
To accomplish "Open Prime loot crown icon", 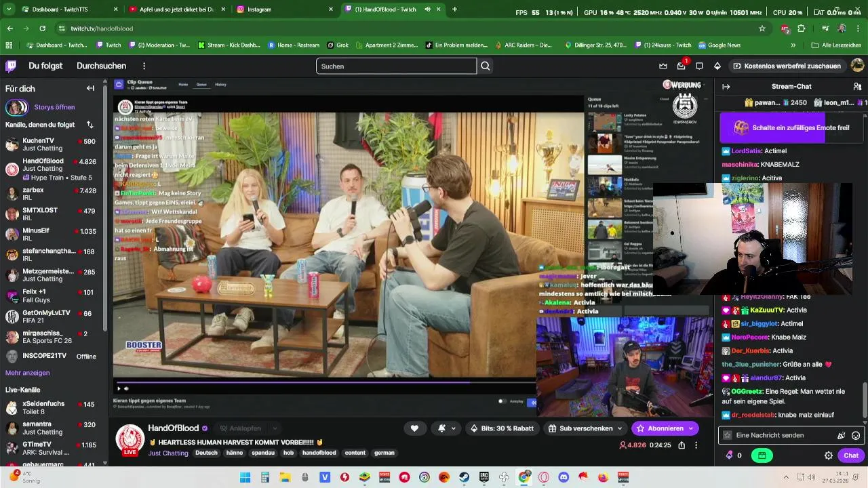I will (663, 66).
